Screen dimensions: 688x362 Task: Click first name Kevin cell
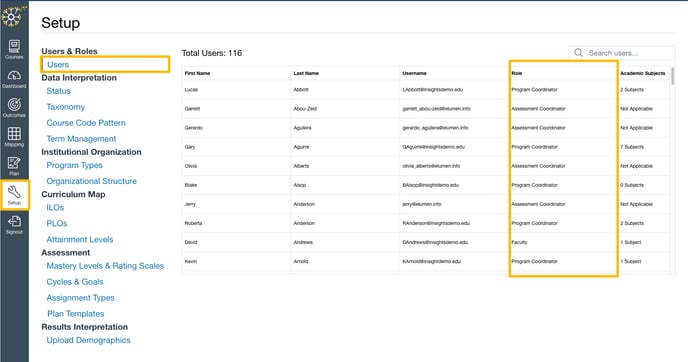190,262
